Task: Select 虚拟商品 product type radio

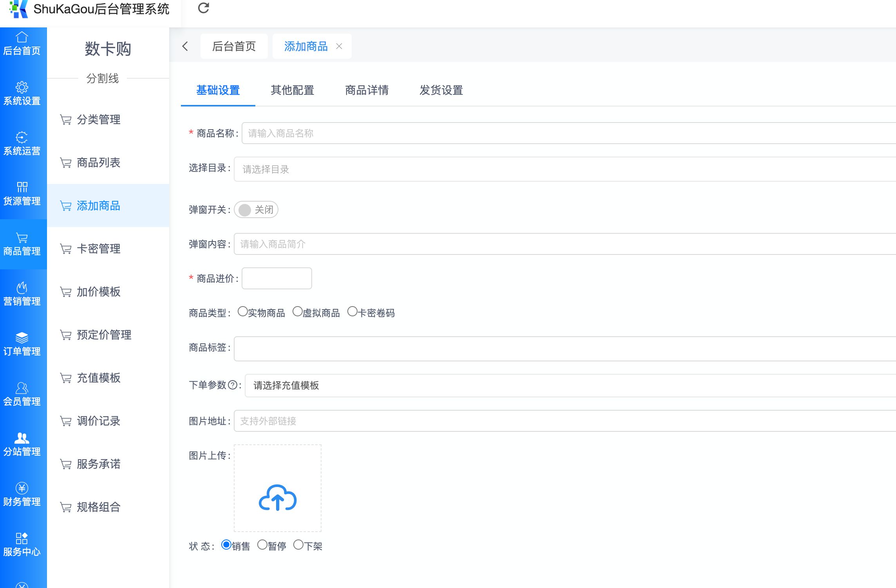Action: click(298, 311)
